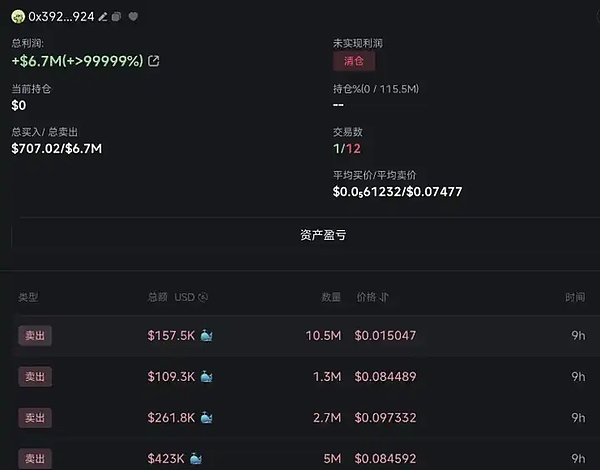600x470 pixels.
Task: Toggle USD currency switch in 总额 header
Action: (x=204, y=297)
